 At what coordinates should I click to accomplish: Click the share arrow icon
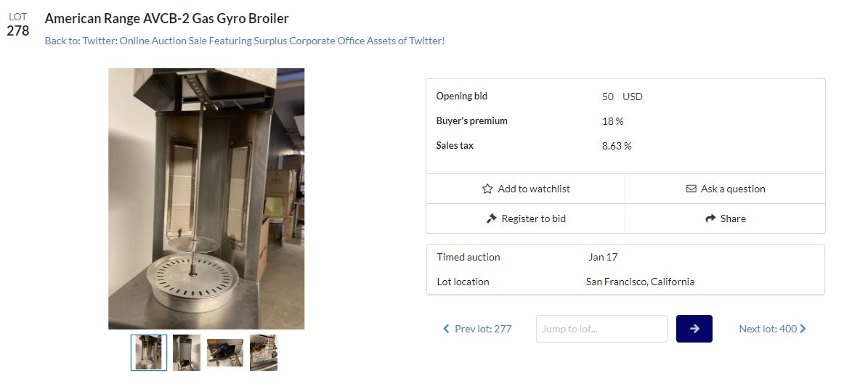(710, 218)
